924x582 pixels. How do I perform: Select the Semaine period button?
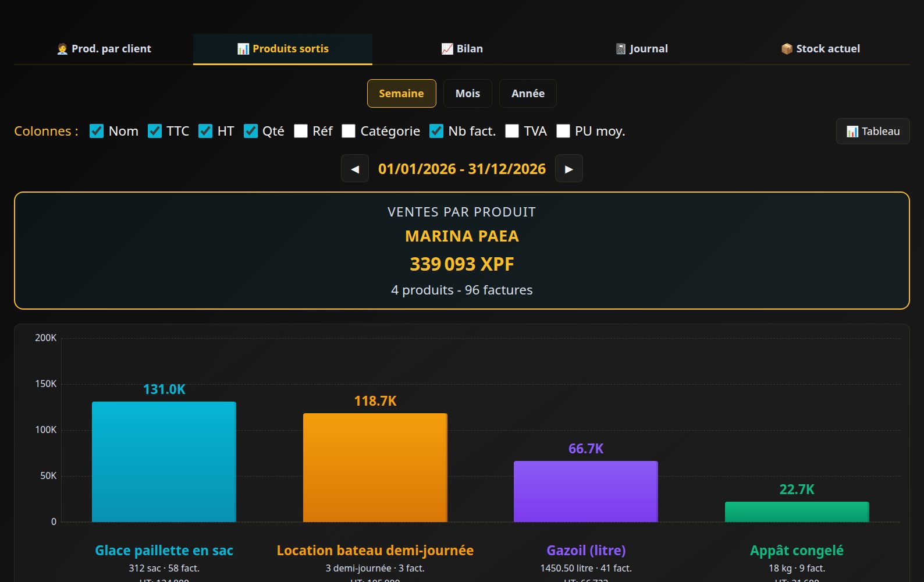tap(401, 94)
